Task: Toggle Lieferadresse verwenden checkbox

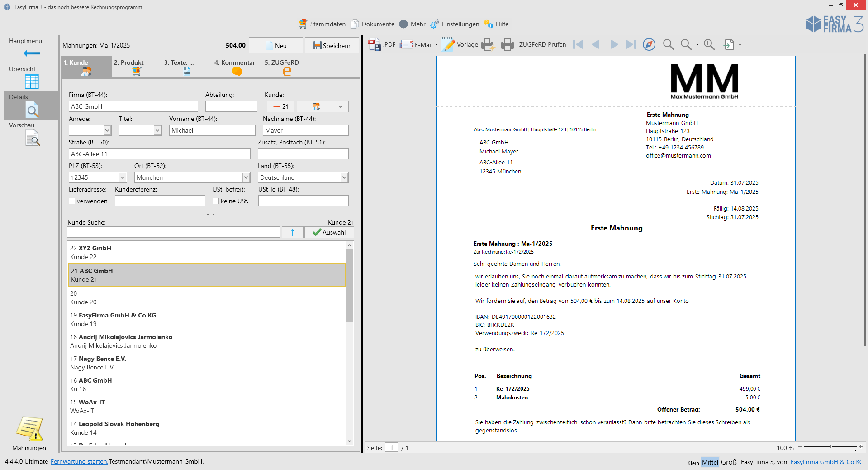Action: tap(72, 201)
